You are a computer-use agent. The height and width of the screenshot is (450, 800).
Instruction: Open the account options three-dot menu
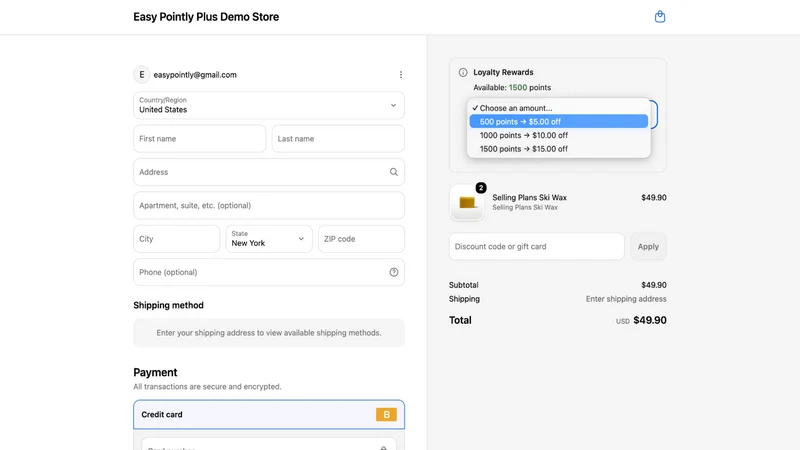click(x=401, y=74)
